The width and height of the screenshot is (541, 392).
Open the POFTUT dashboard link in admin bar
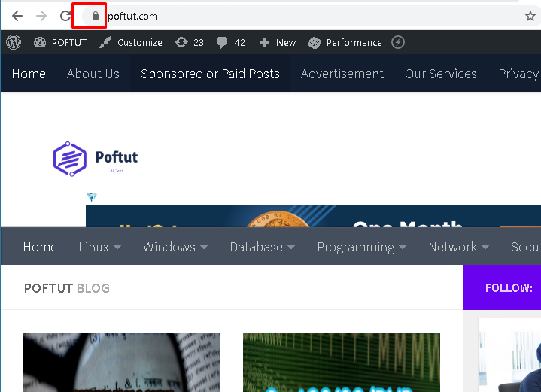pyautogui.click(x=60, y=42)
